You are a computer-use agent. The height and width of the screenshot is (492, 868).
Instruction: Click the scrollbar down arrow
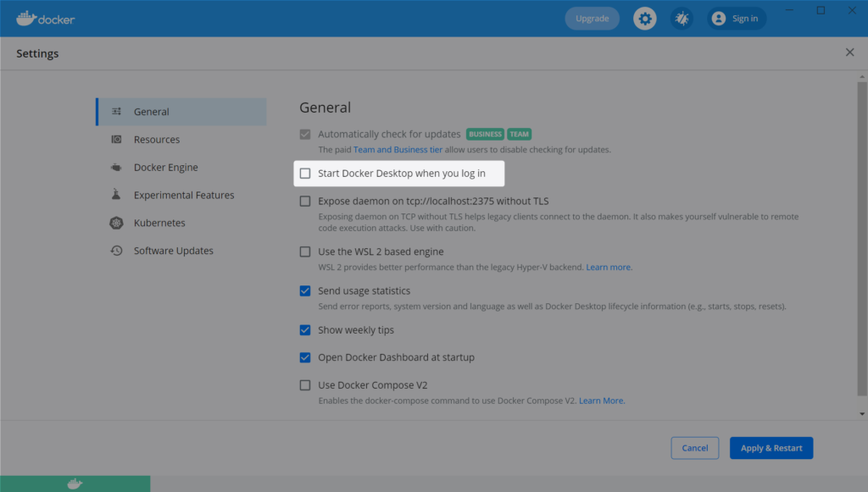pos(862,413)
